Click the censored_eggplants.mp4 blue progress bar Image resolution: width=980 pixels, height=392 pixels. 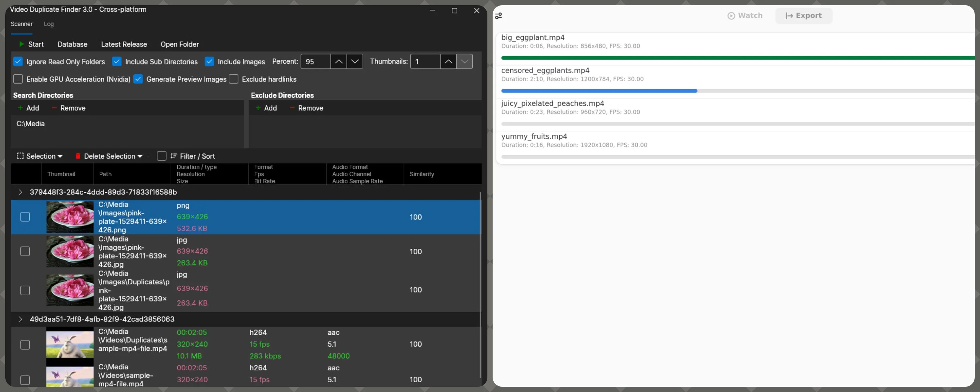[599, 91]
